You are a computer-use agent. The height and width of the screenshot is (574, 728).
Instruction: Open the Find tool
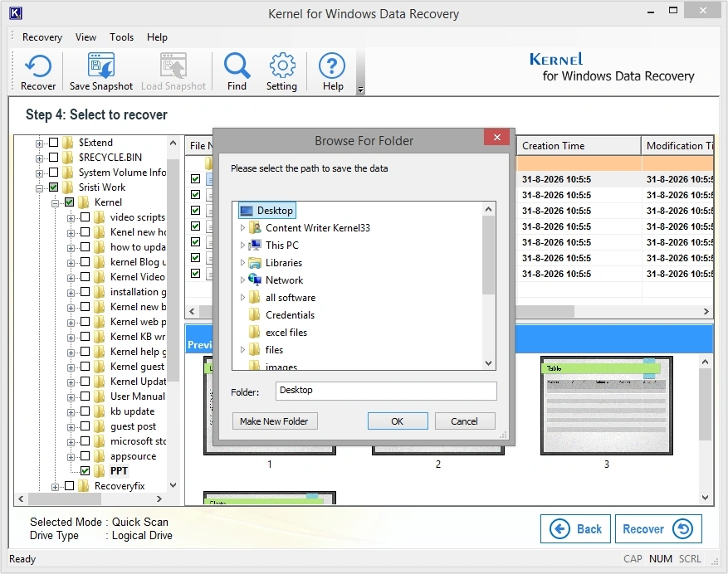point(237,71)
